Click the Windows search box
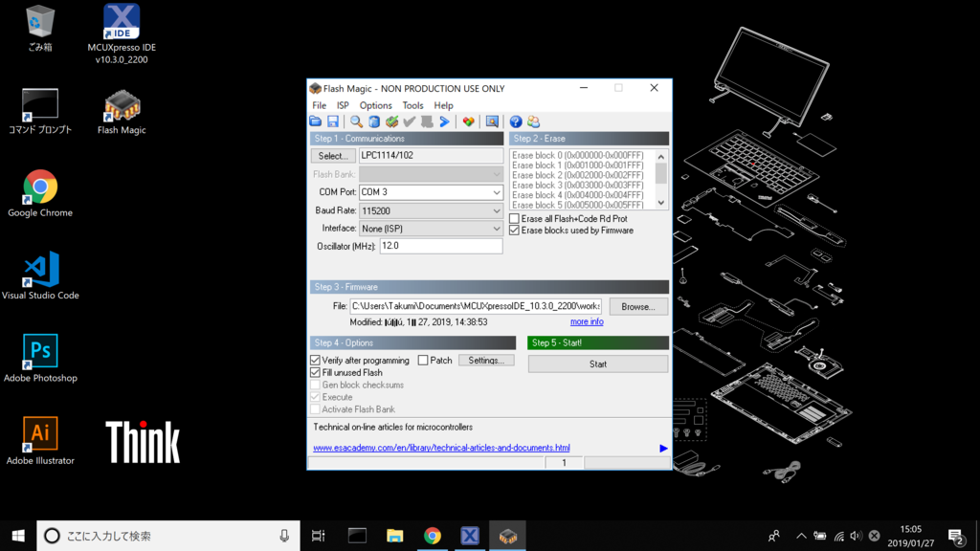Image resolution: width=980 pixels, height=551 pixels. [168, 536]
